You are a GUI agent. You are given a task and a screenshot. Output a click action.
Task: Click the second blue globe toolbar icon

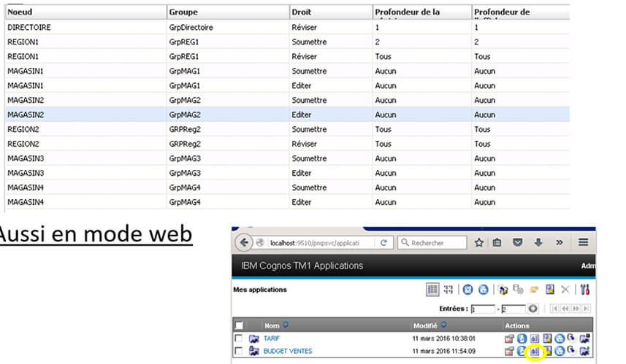(483, 290)
